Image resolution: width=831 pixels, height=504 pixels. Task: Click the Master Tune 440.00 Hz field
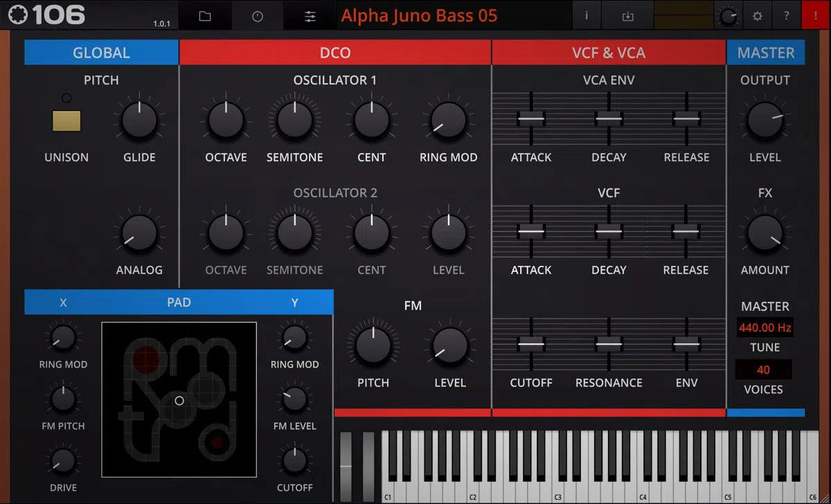[x=765, y=327]
